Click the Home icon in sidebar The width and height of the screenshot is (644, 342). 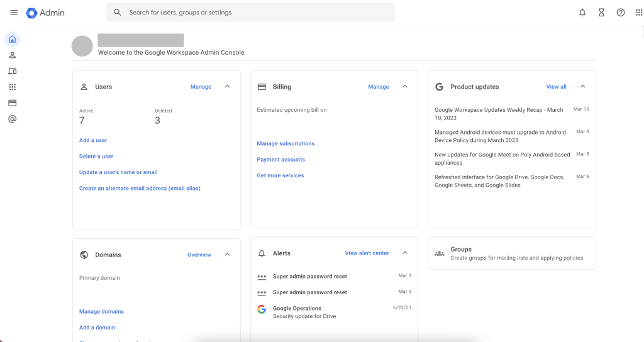tap(12, 40)
